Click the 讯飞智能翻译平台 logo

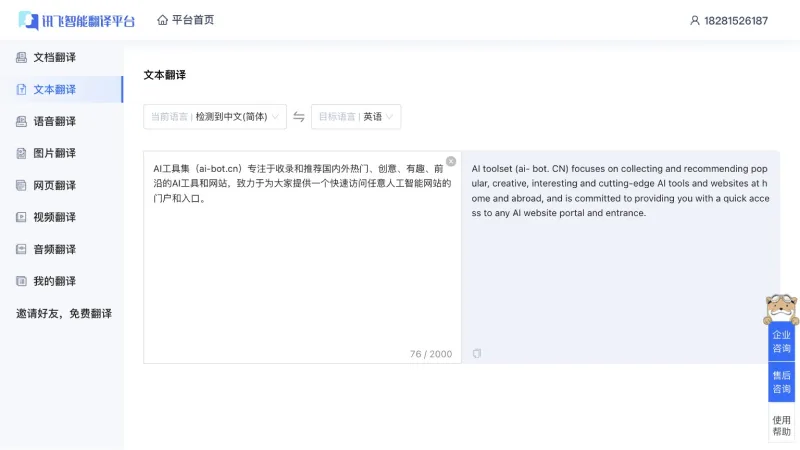pyautogui.click(x=77, y=20)
